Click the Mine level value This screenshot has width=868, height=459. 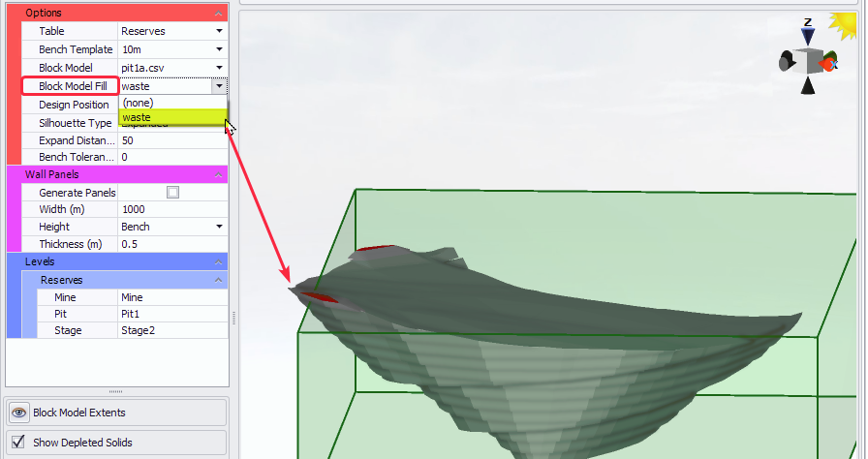(172, 297)
